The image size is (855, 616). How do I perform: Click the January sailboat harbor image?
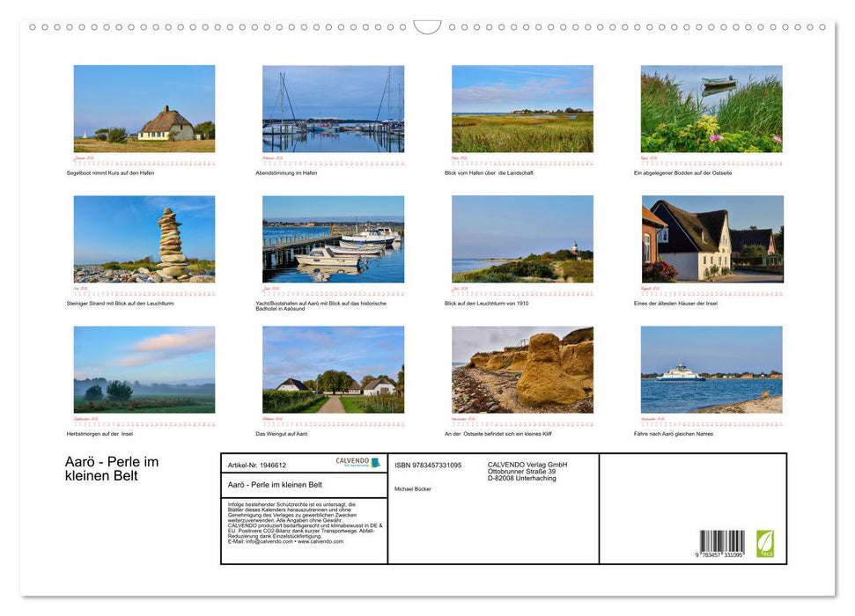[x=144, y=107]
